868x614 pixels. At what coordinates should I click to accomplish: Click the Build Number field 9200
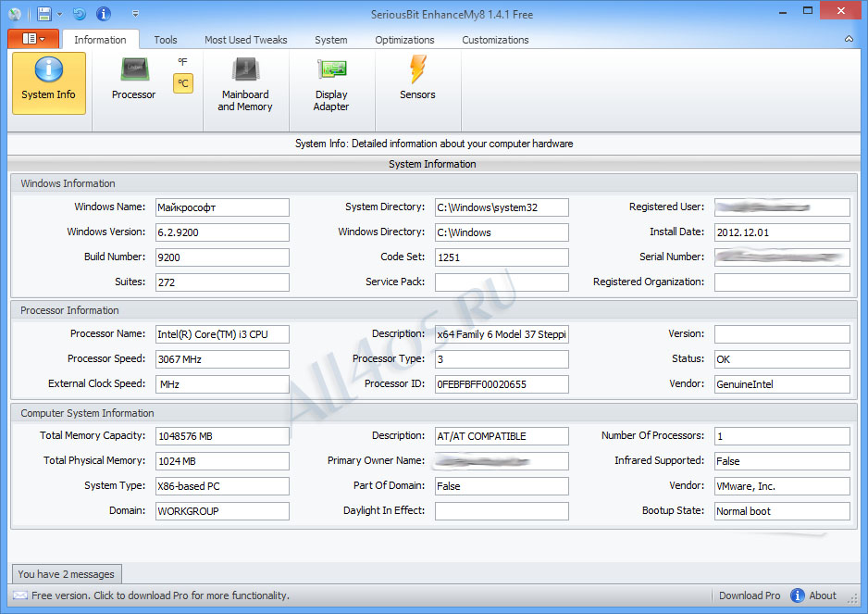click(x=222, y=257)
